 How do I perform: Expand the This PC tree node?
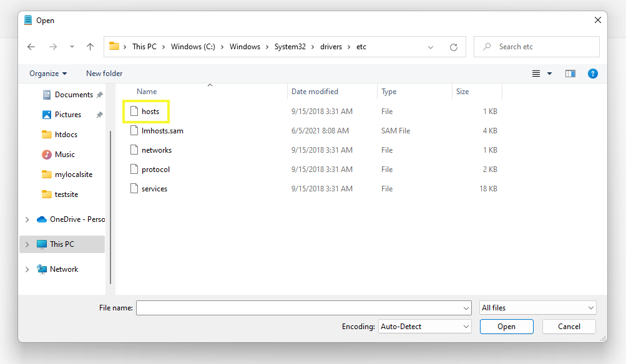click(x=27, y=244)
